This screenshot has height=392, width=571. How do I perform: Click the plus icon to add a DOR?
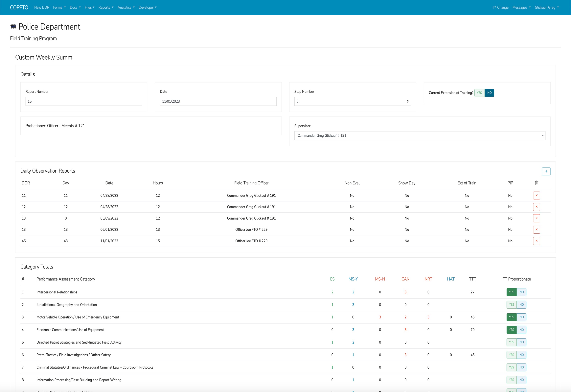pos(546,171)
